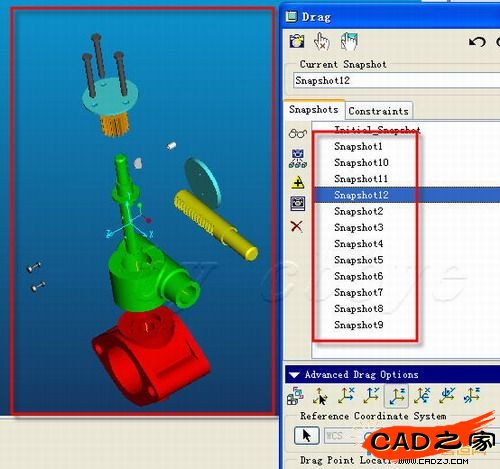500x469 pixels.
Task: Toggle the package move icon
Action: [295, 396]
